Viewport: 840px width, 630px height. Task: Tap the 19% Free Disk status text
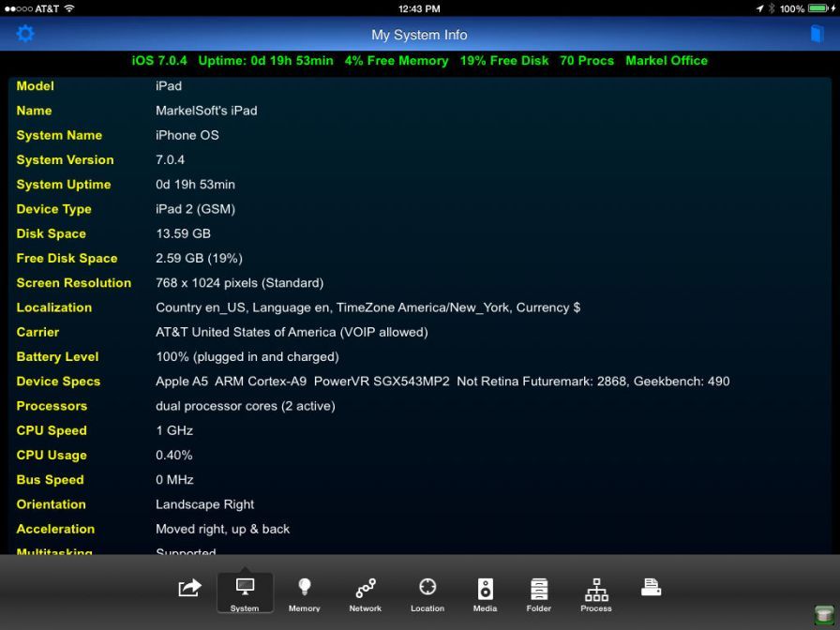[504, 61]
